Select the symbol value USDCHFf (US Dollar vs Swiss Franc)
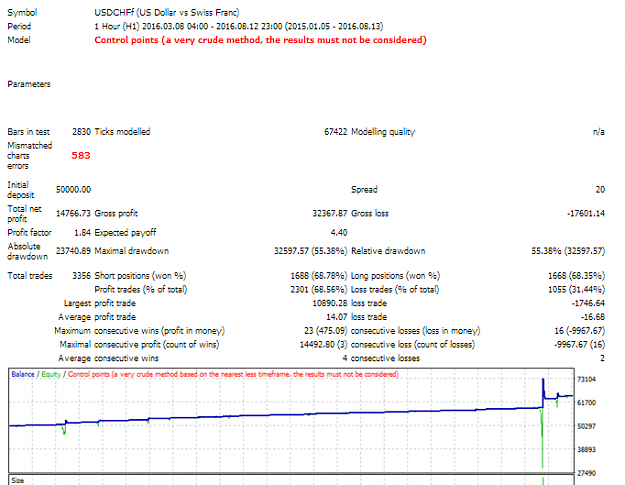Viewport: 625px width, 485px height. pos(167,13)
